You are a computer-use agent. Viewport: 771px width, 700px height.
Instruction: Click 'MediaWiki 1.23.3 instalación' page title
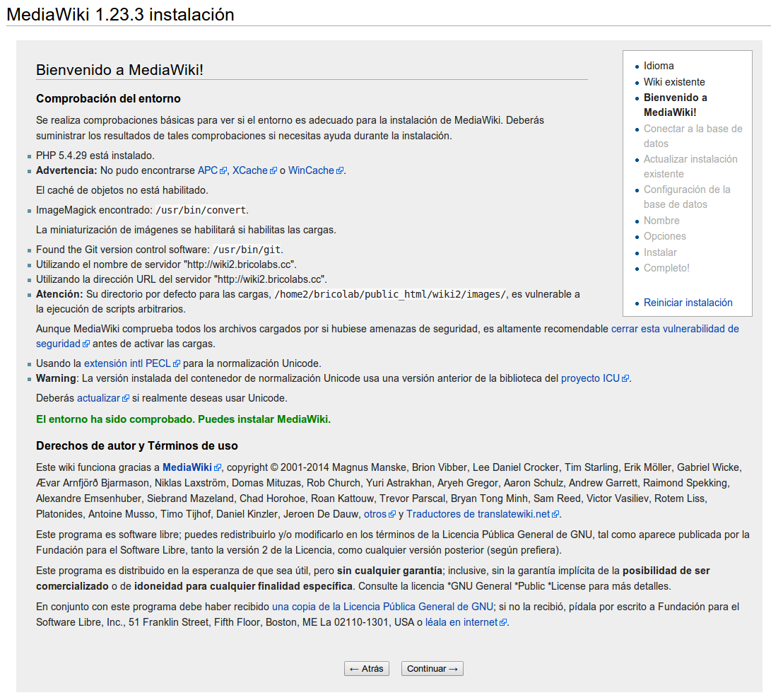(x=120, y=14)
